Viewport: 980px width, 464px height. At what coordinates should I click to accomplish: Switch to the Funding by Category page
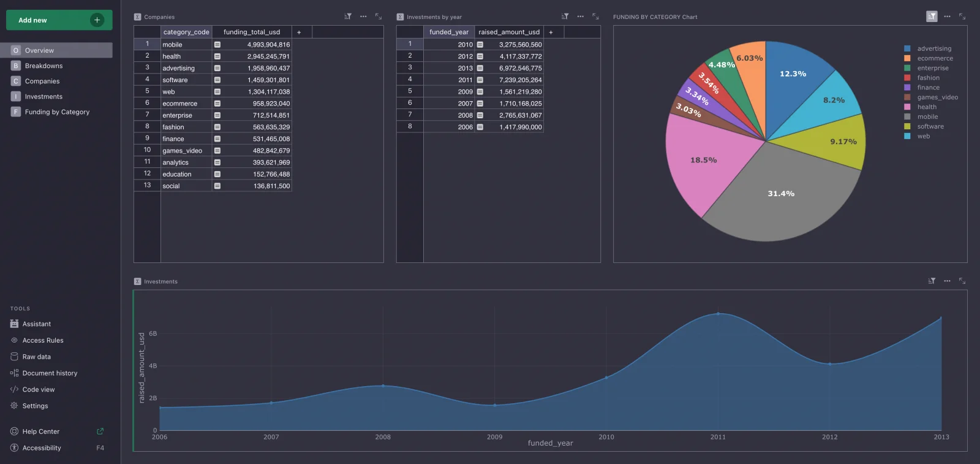57,112
